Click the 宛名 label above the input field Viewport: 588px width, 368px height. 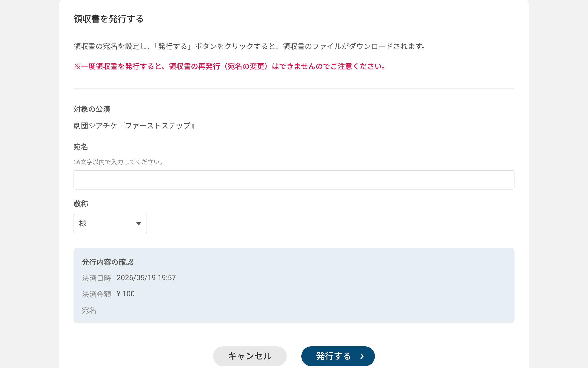click(81, 147)
